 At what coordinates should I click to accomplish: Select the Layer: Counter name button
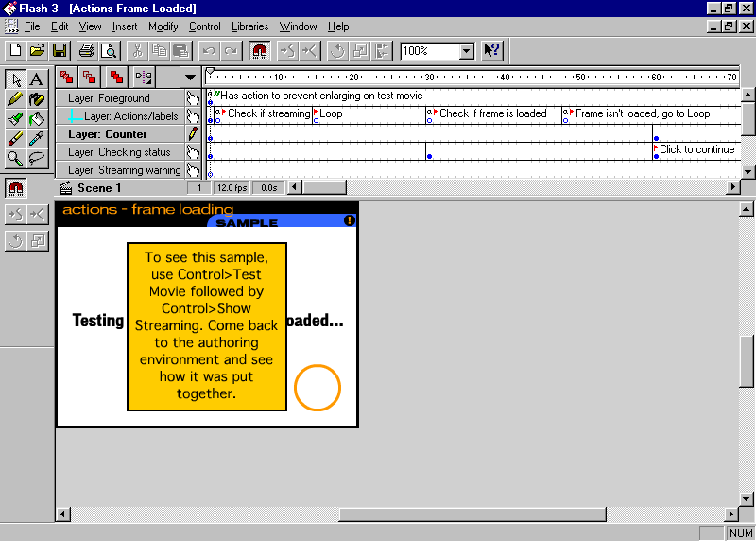[121, 134]
